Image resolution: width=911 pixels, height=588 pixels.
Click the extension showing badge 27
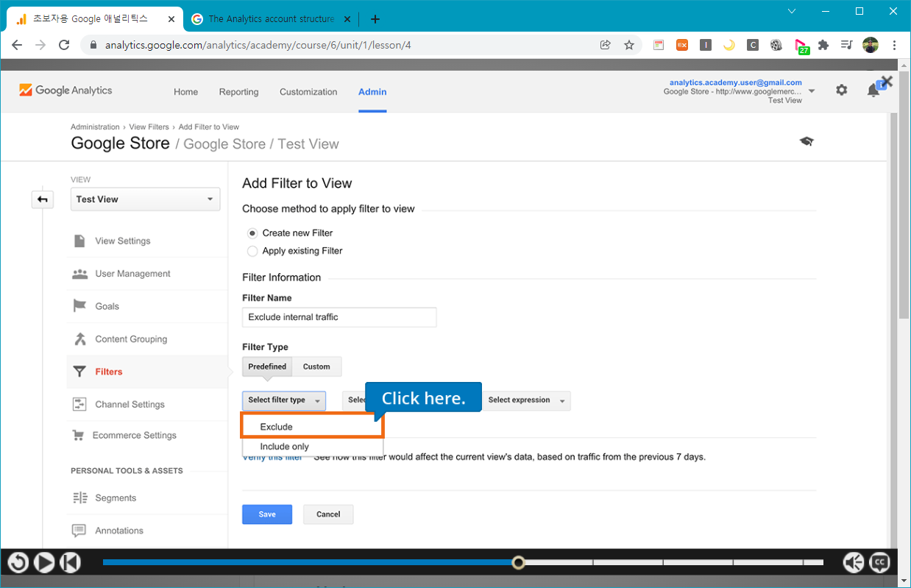(x=802, y=46)
